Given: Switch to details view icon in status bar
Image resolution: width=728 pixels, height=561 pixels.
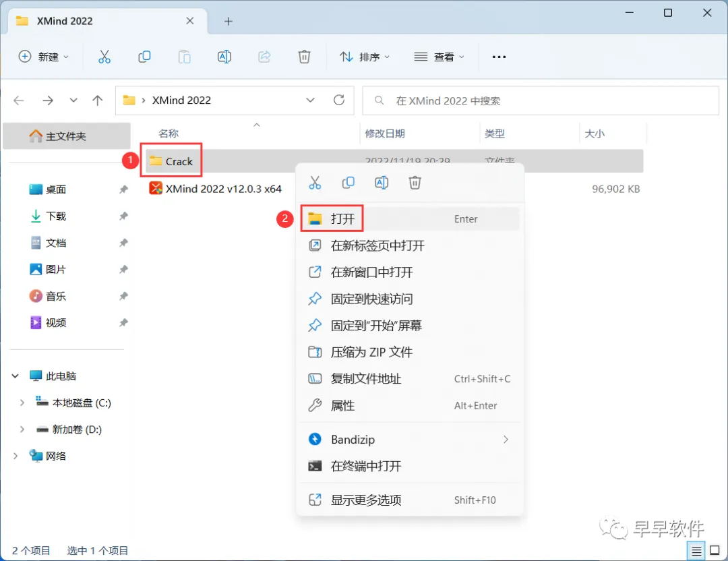Looking at the screenshot, I should coord(696,552).
